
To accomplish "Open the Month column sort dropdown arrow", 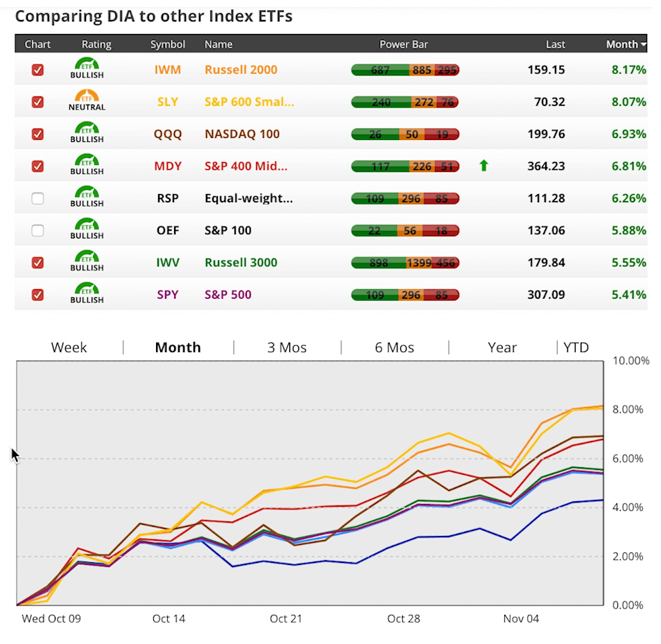I will coord(643,44).
